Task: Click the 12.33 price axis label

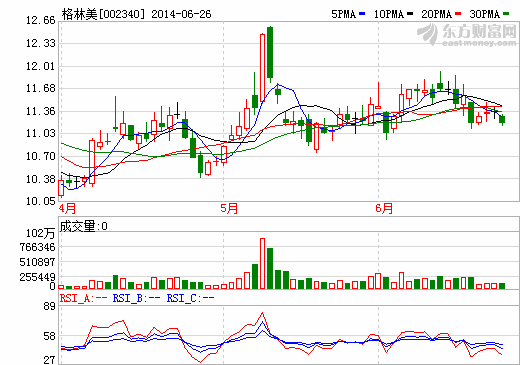Action: point(40,43)
